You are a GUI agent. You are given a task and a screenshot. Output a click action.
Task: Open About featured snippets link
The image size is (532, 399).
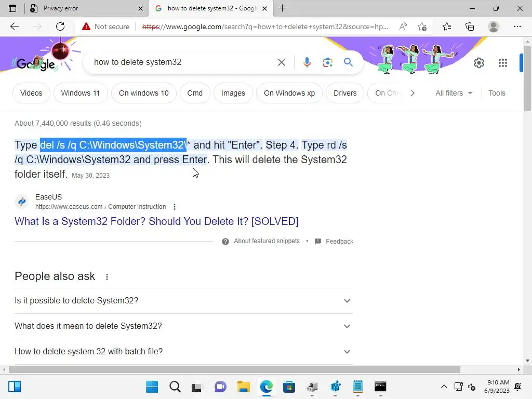point(267,241)
